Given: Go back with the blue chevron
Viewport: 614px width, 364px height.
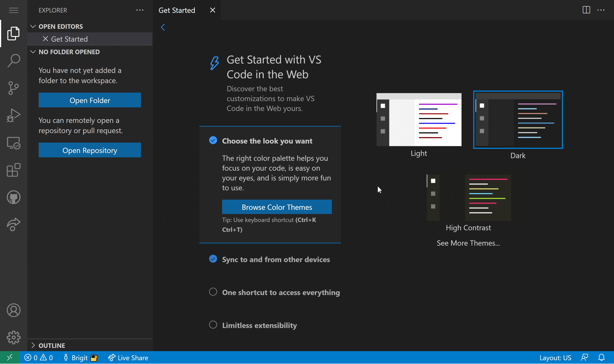Looking at the screenshot, I should coord(163,27).
